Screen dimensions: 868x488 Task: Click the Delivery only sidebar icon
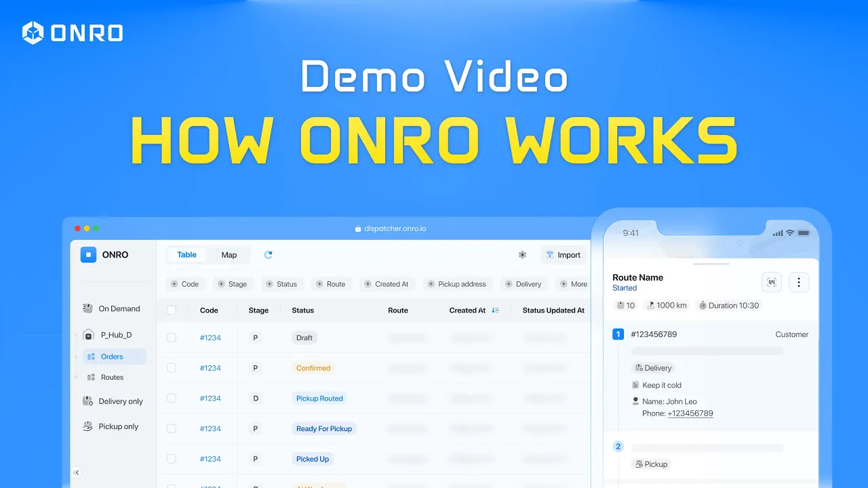(87, 401)
